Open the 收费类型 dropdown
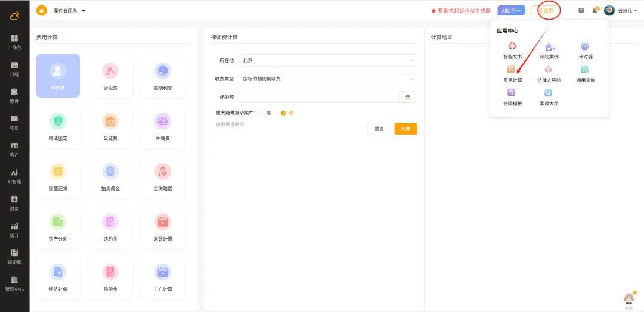The image size is (644, 312). pyautogui.click(x=327, y=79)
